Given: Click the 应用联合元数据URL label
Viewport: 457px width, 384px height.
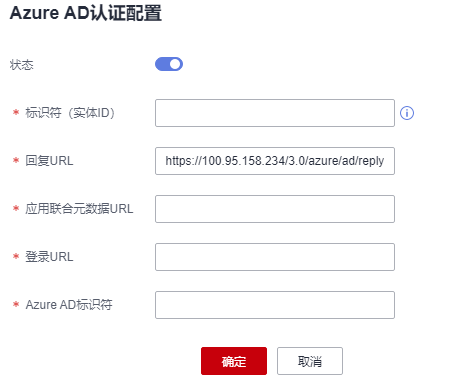Looking at the screenshot, I should coord(79,209).
